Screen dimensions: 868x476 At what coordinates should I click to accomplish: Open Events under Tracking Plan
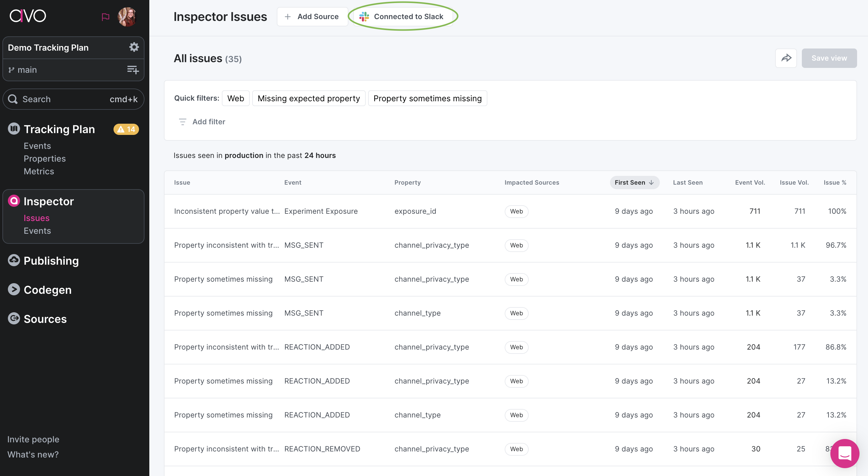coord(37,146)
